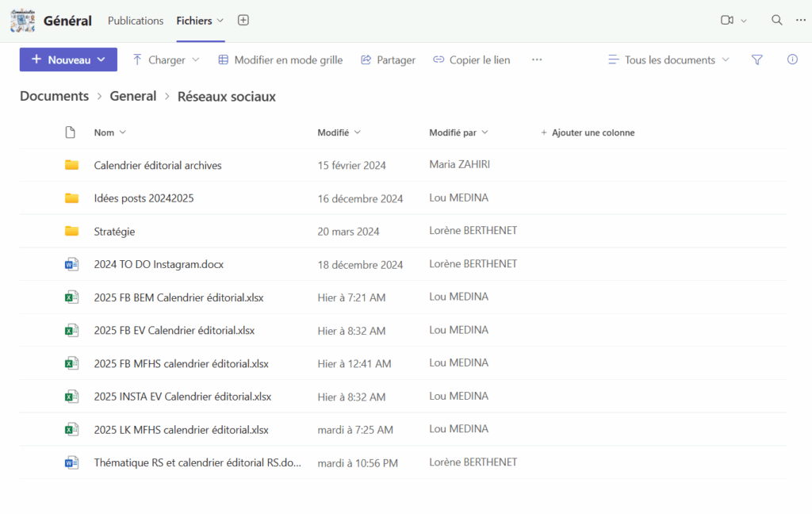
Task: Open 2024 TO DO Instagram.docx
Action: click(x=159, y=264)
